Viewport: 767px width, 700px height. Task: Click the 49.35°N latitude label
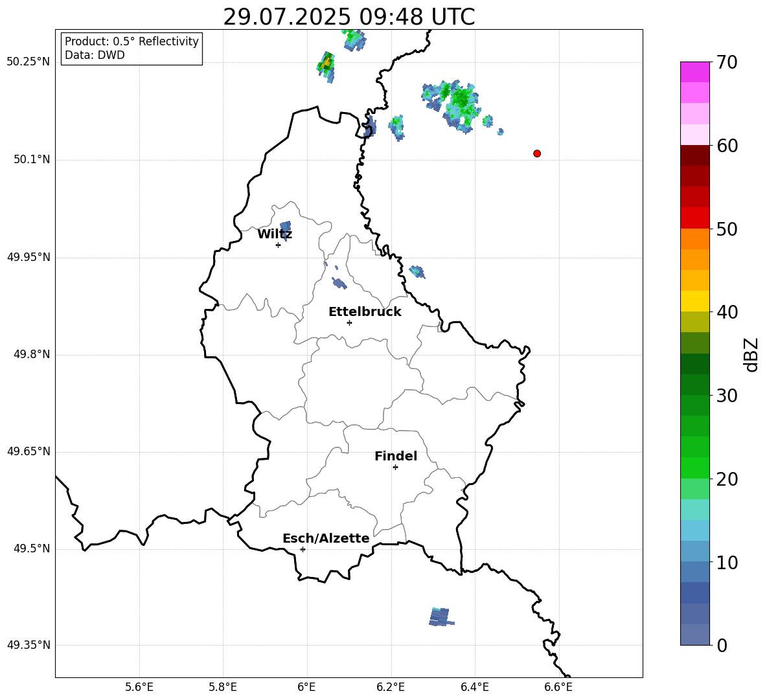[29, 645]
